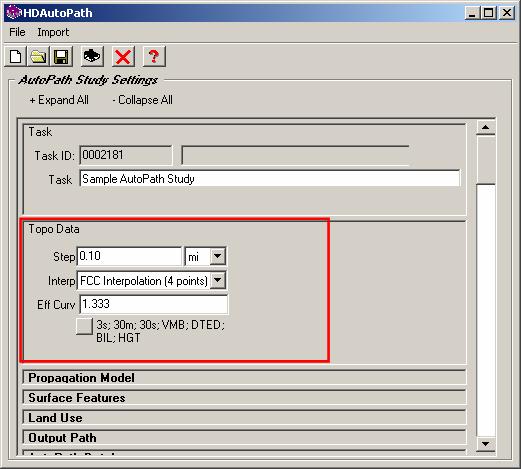
Task: Click the Eff Curv input field
Action: pyautogui.click(x=154, y=304)
